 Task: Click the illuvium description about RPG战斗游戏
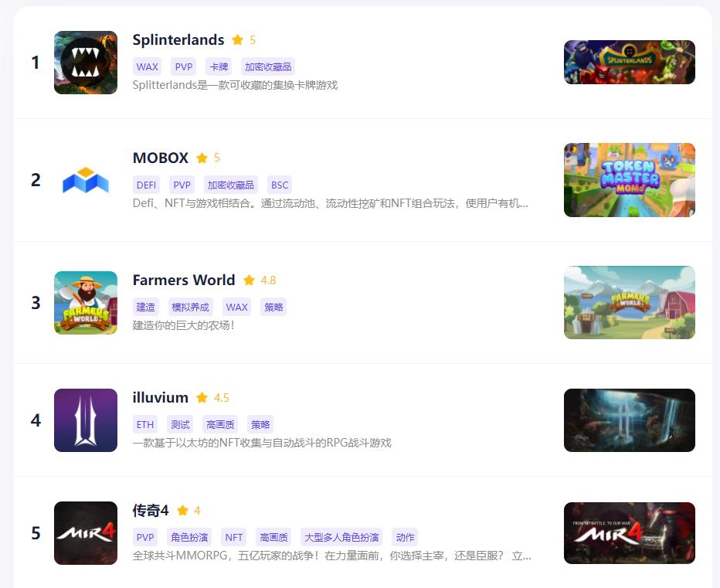coord(262,444)
